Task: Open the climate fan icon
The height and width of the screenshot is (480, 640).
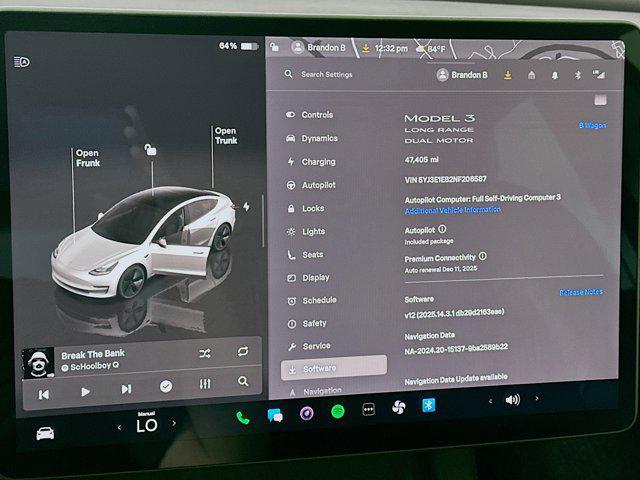Action: tap(399, 407)
